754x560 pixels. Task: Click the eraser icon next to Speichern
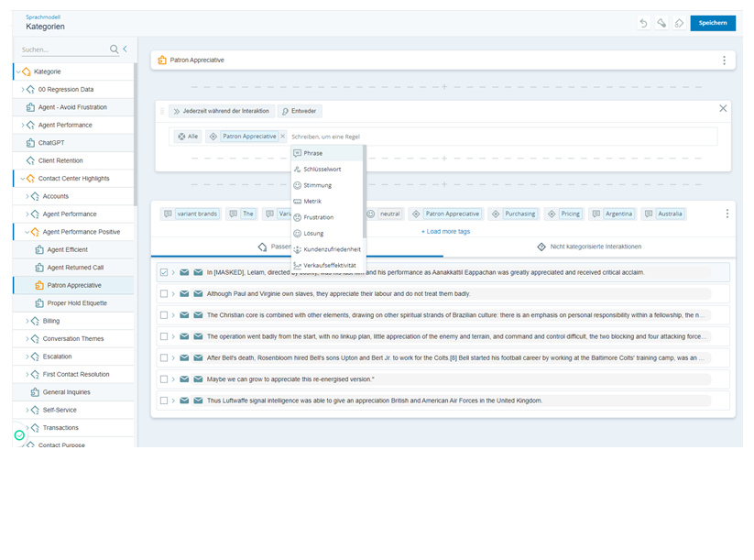[x=679, y=23]
